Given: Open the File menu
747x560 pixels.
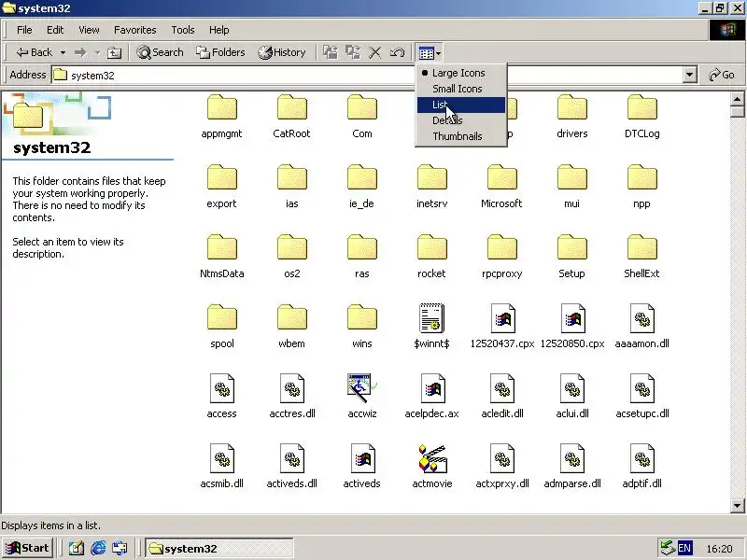Looking at the screenshot, I should [x=24, y=30].
